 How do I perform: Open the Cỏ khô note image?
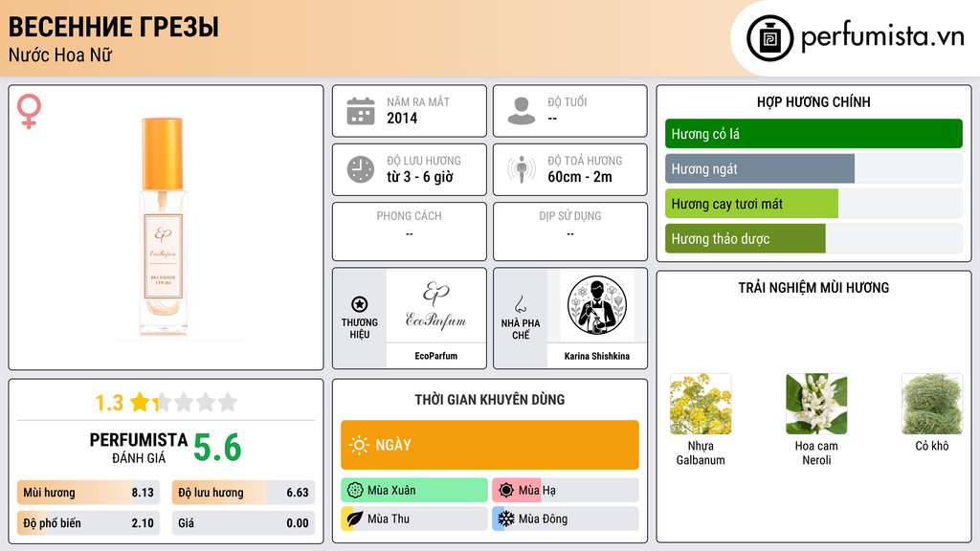[x=932, y=405]
